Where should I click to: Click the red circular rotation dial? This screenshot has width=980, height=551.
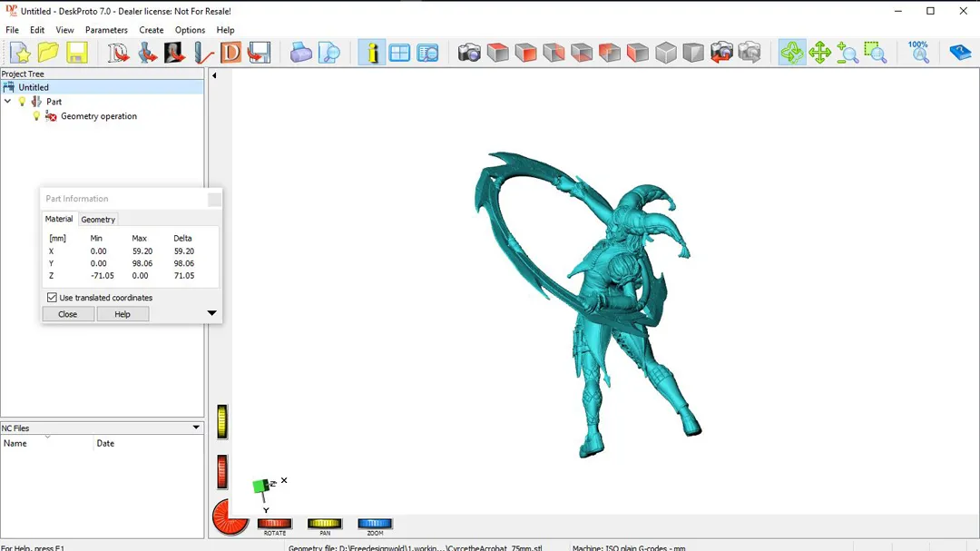[x=229, y=517]
